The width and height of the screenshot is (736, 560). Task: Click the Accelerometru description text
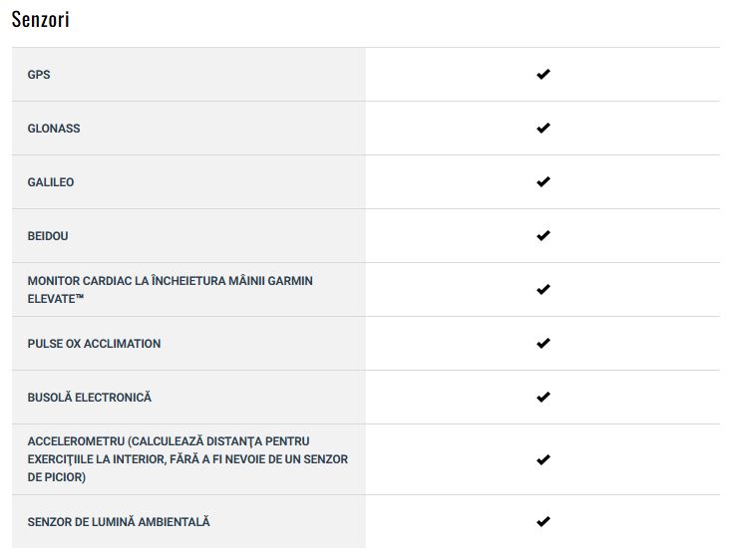(x=187, y=459)
